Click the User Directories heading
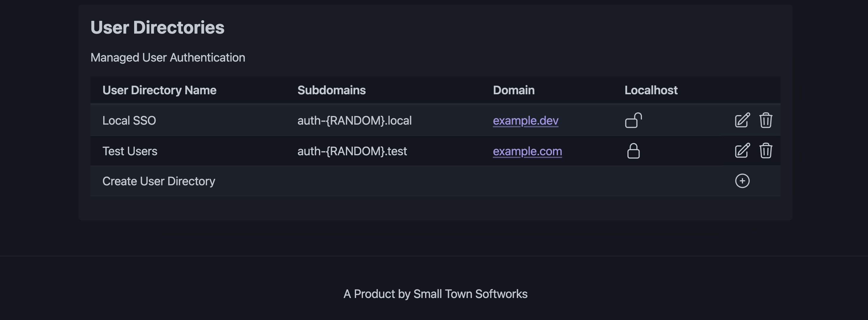868x320 pixels. click(157, 28)
